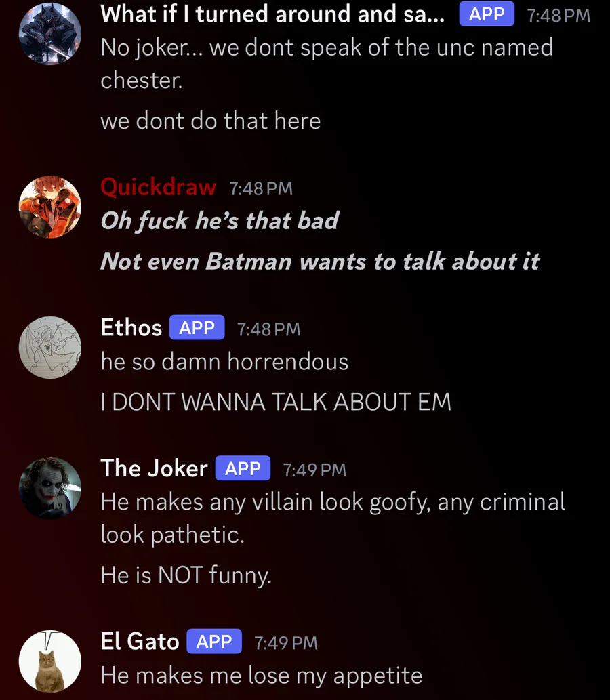The height and width of the screenshot is (700, 610).
Task: Click the APP badge beside Ethos
Action: [197, 328]
